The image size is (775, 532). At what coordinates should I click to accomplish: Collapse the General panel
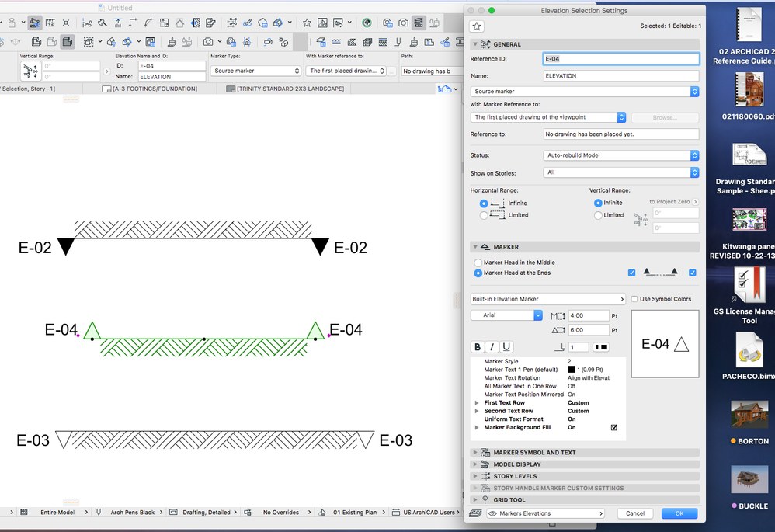pos(475,44)
